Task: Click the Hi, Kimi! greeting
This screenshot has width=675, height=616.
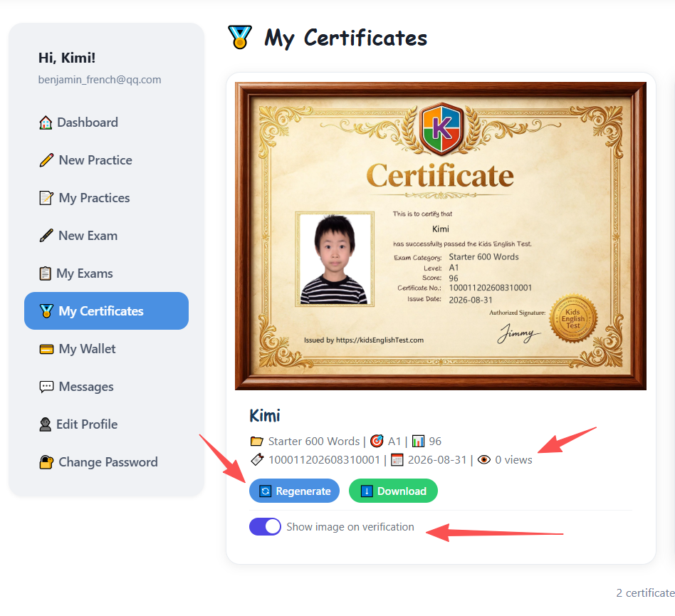Action: point(67,58)
